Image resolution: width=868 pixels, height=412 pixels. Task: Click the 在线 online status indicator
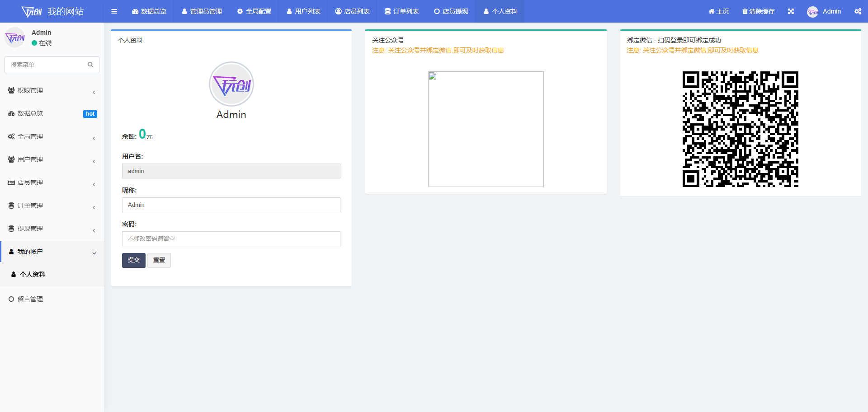pos(42,43)
